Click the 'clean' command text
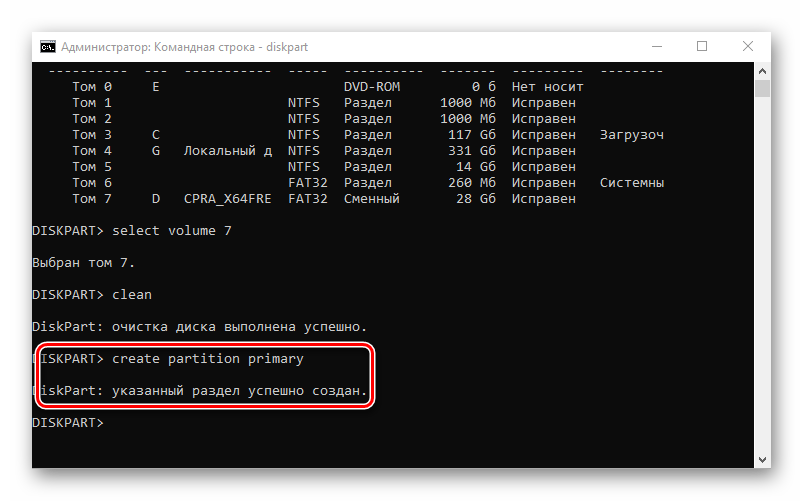The height and width of the screenshot is (501, 803). (x=132, y=295)
